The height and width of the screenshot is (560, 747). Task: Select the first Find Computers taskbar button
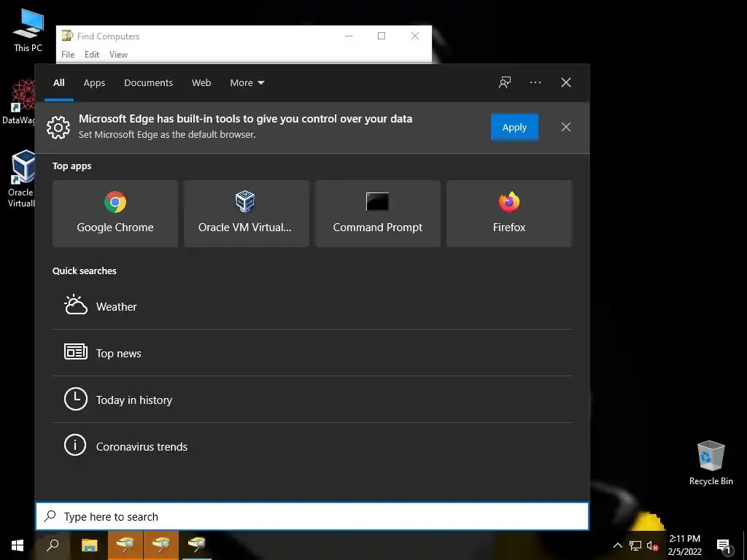(x=125, y=545)
